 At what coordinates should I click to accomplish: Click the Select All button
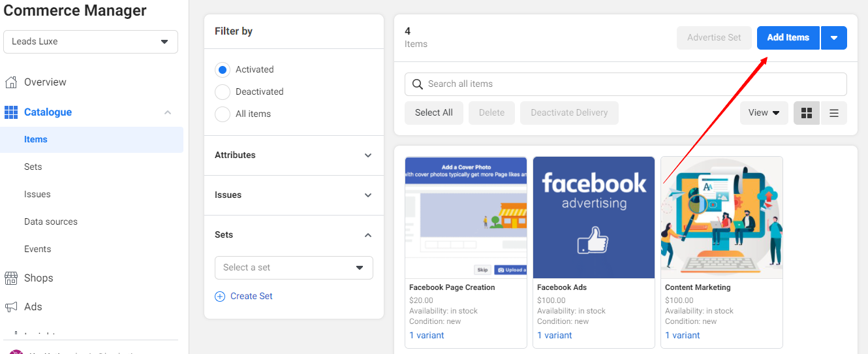click(434, 113)
